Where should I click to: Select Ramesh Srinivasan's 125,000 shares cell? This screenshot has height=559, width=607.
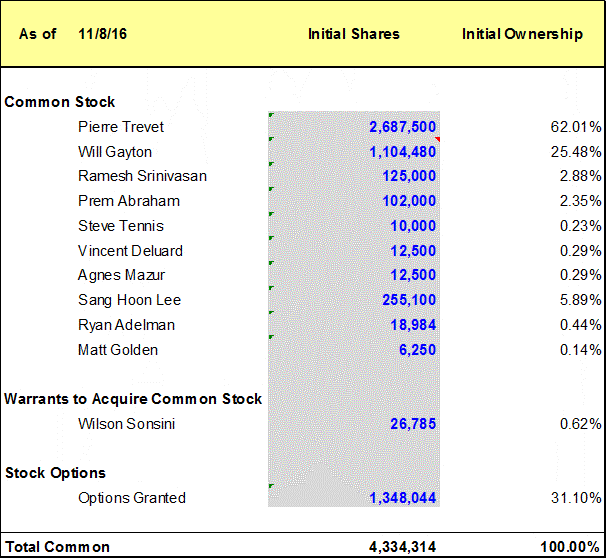408,176
